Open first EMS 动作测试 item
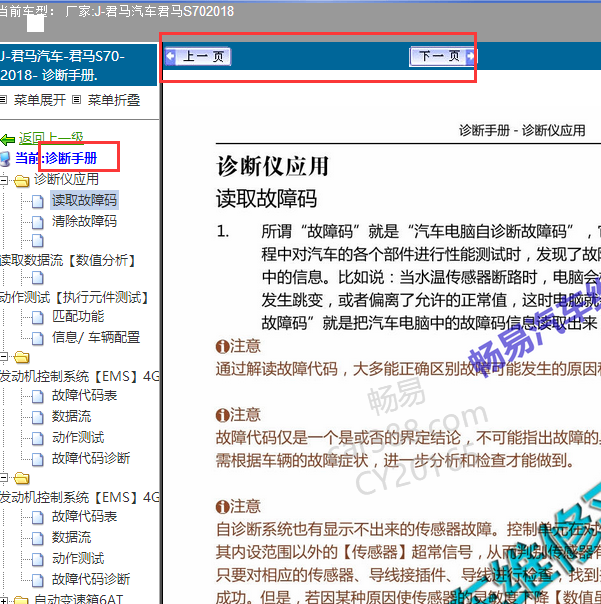The height and width of the screenshot is (604, 601). tap(78, 438)
